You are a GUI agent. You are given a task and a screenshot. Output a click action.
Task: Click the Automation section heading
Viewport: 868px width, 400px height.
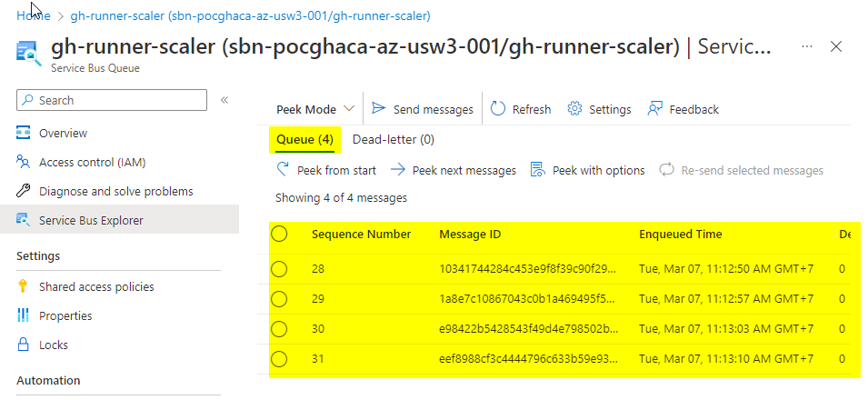coord(48,380)
